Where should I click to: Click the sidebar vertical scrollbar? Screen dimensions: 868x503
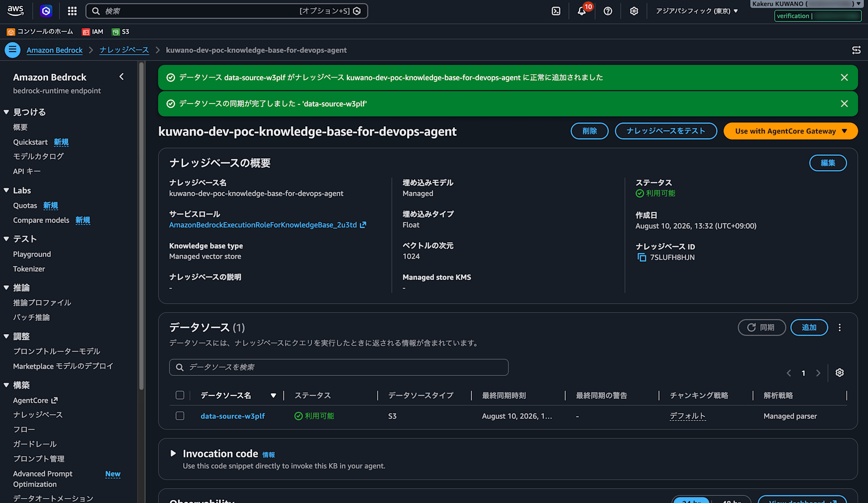pos(141,226)
